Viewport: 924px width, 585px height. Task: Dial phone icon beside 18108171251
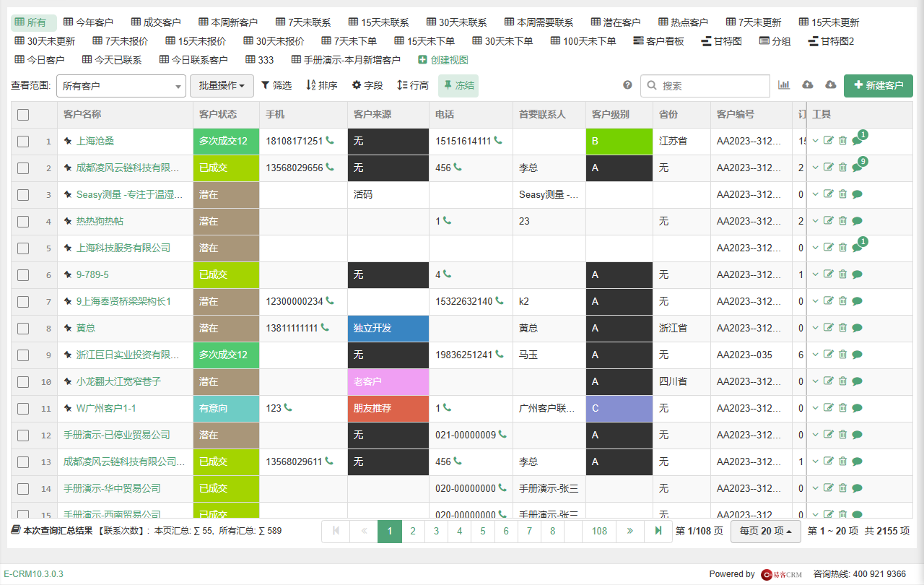coord(330,141)
